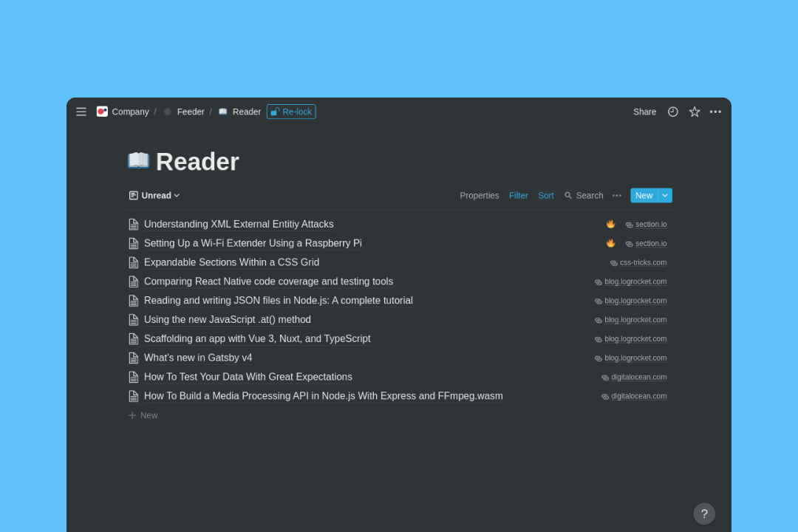Screen dimensions: 798x532
Task: Open 'Comparing React Native code coverage and testing tools'
Action: click(268, 282)
